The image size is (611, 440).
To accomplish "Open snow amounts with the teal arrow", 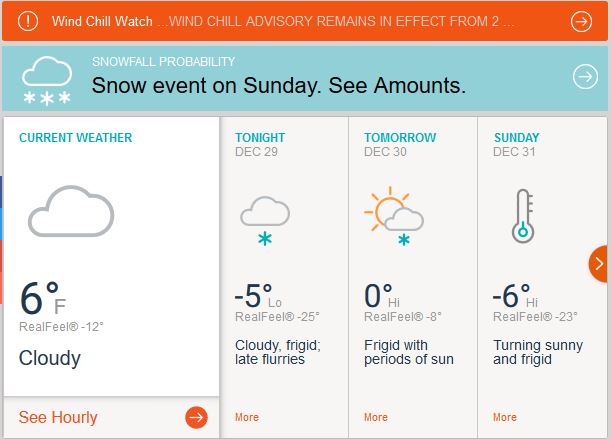I will coord(584,77).
